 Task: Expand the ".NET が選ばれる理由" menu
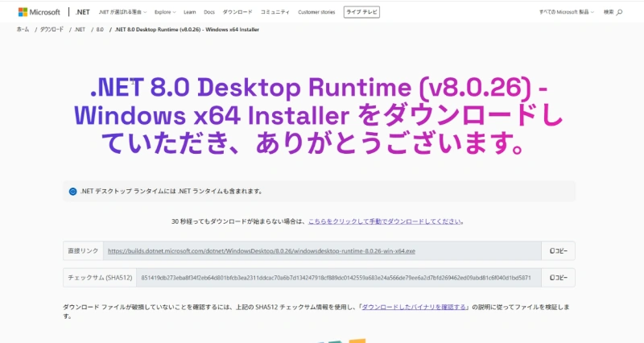(122, 12)
